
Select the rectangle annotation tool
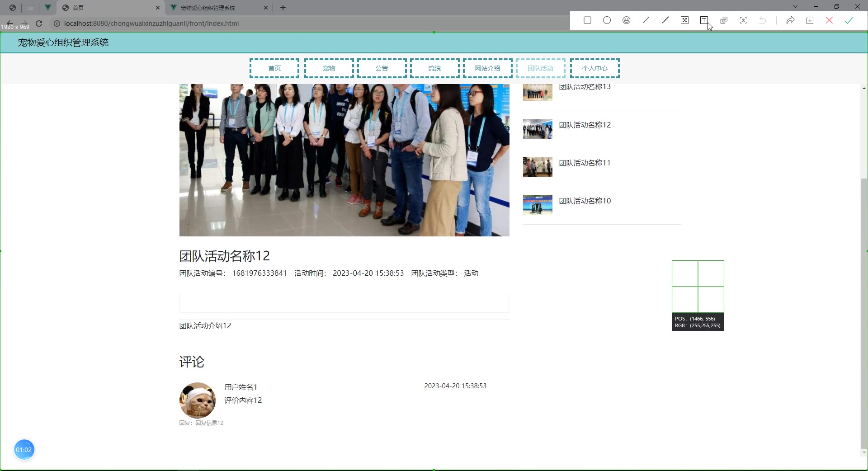coord(587,20)
